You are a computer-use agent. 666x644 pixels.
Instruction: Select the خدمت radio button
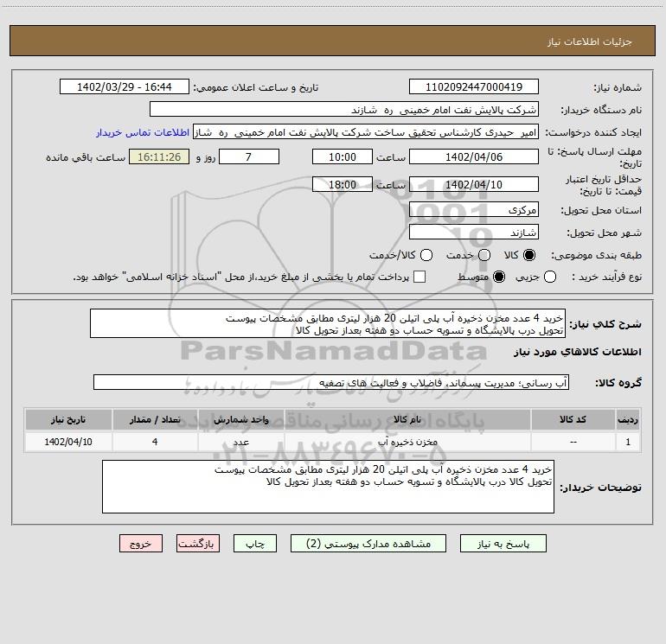(484, 255)
